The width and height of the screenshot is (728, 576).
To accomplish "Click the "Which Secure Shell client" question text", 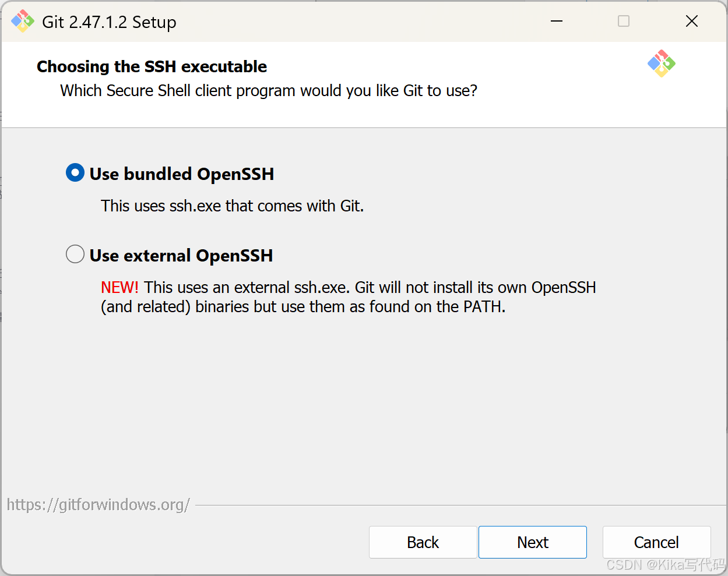I will click(x=269, y=91).
